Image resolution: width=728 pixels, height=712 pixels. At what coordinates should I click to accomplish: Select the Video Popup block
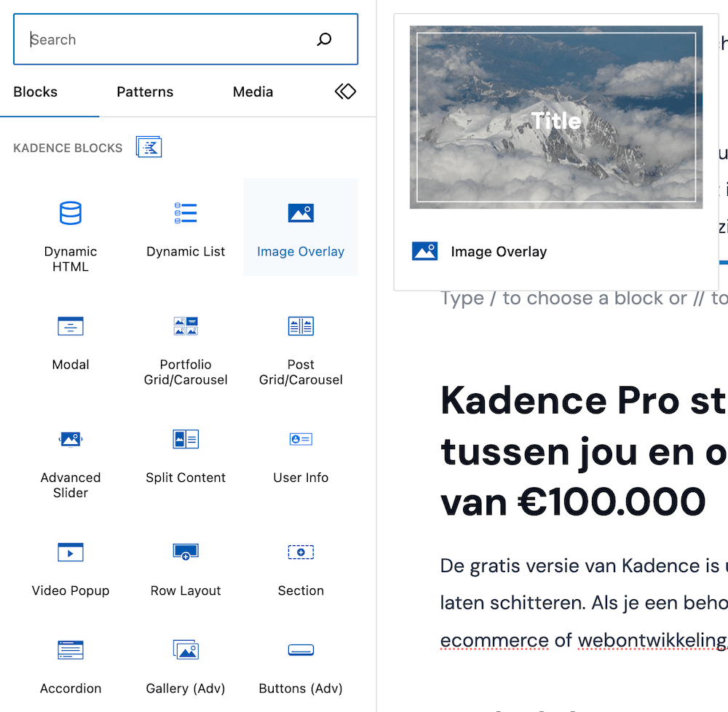[x=71, y=568]
